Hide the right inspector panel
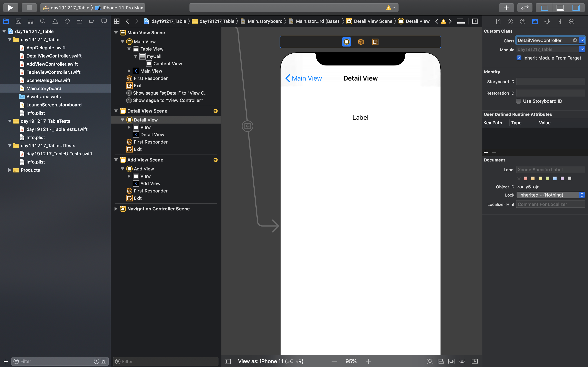The width and height of the screenshot is (588, 367). pos(576,8)
